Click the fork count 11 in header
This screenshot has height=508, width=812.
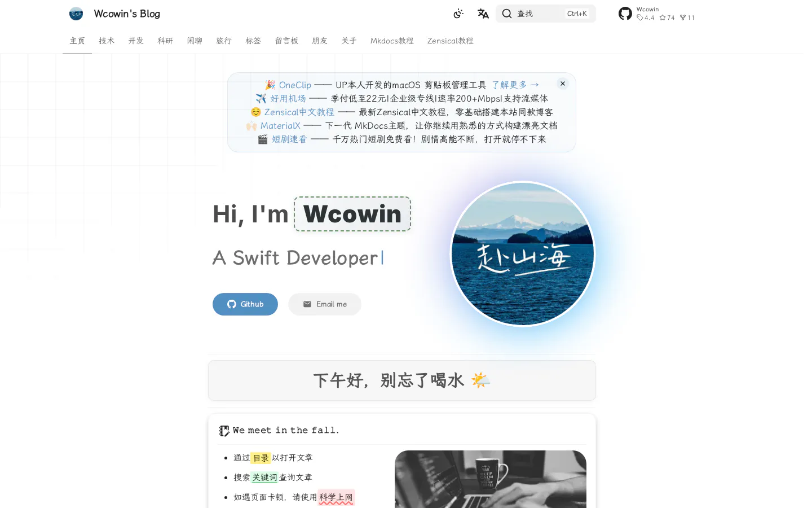click(x=687, y=17)
